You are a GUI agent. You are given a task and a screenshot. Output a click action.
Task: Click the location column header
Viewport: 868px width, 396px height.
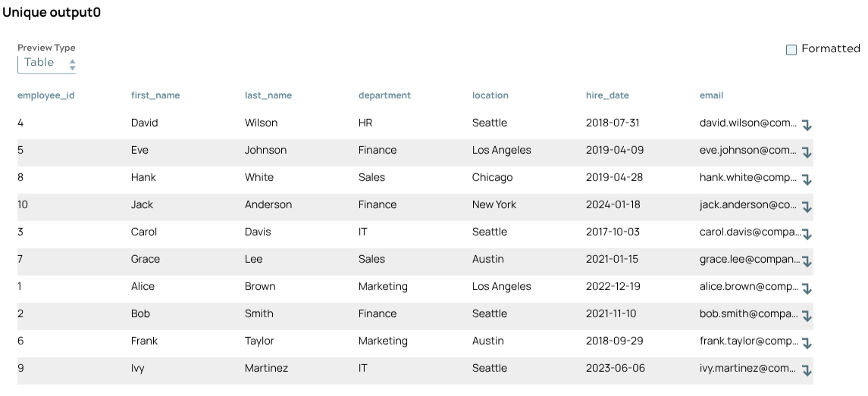(490, 95)
